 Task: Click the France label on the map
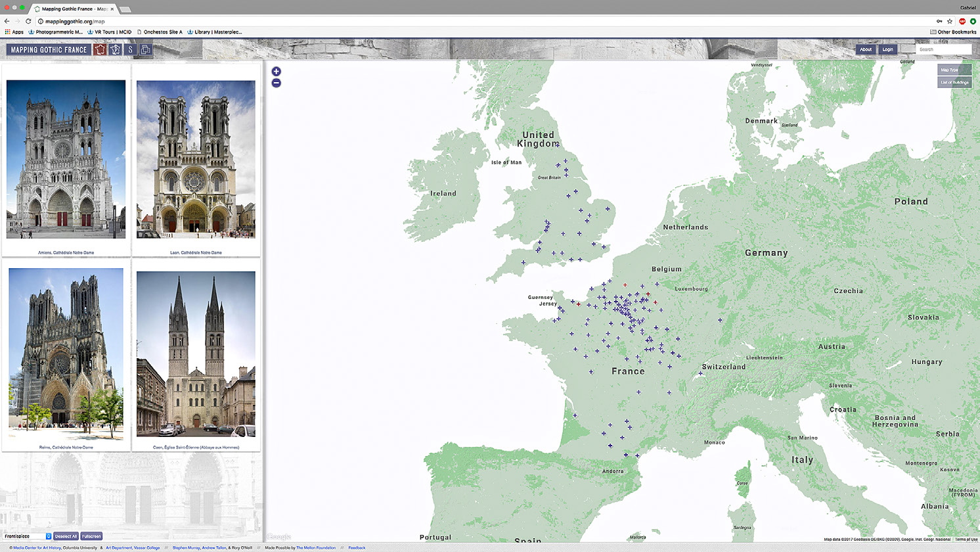tap(628, 371)
